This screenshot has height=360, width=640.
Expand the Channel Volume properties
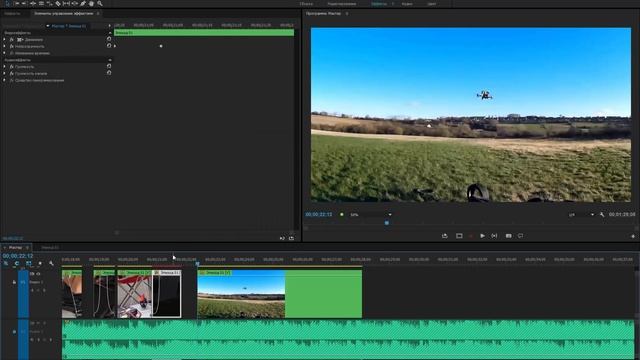(x=4, y=73)
